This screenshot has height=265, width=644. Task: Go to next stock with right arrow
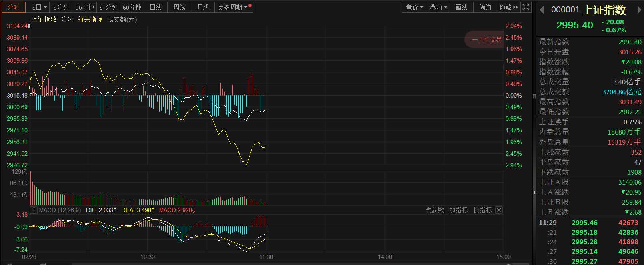639,10
